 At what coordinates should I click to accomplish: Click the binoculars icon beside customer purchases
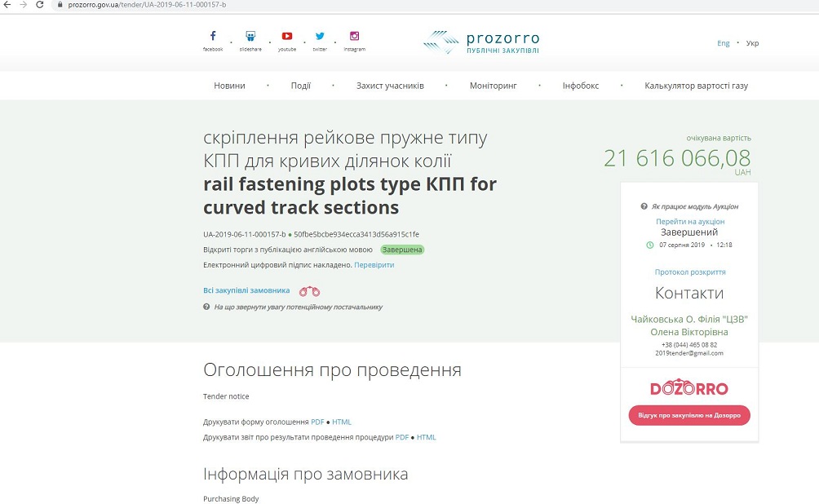309,290
